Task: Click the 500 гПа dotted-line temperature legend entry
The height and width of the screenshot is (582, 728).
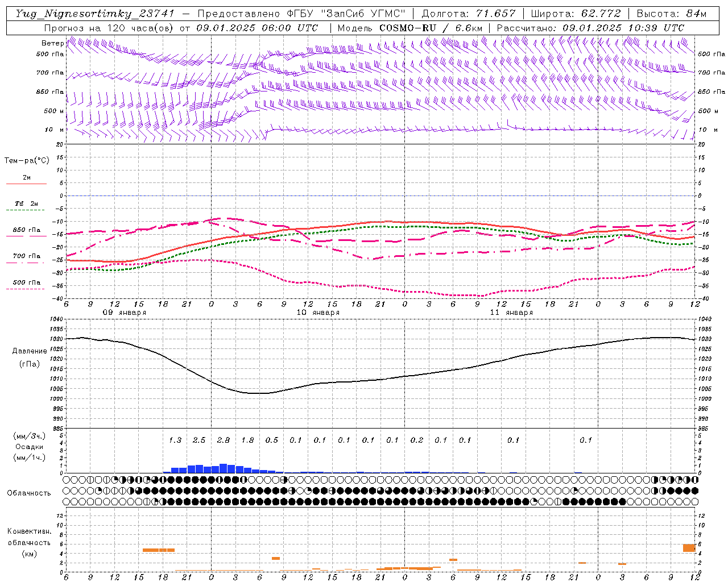Action: (26, 282)
